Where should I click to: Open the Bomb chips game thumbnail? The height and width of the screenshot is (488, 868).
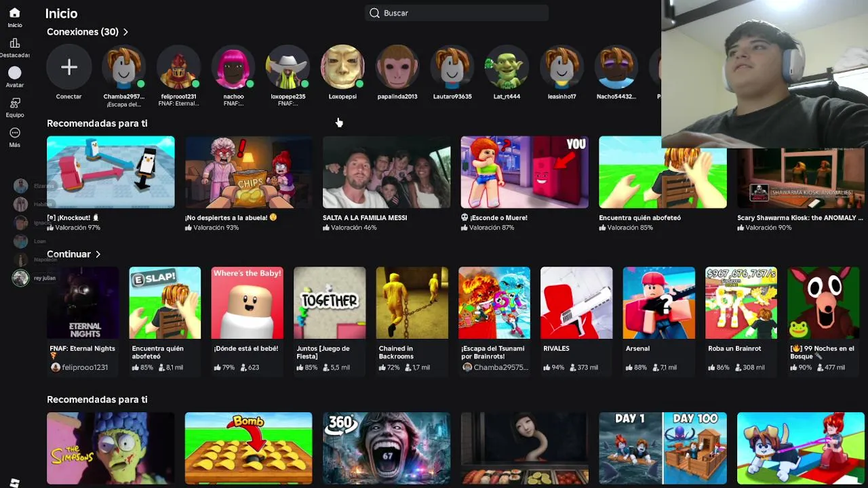249,449
